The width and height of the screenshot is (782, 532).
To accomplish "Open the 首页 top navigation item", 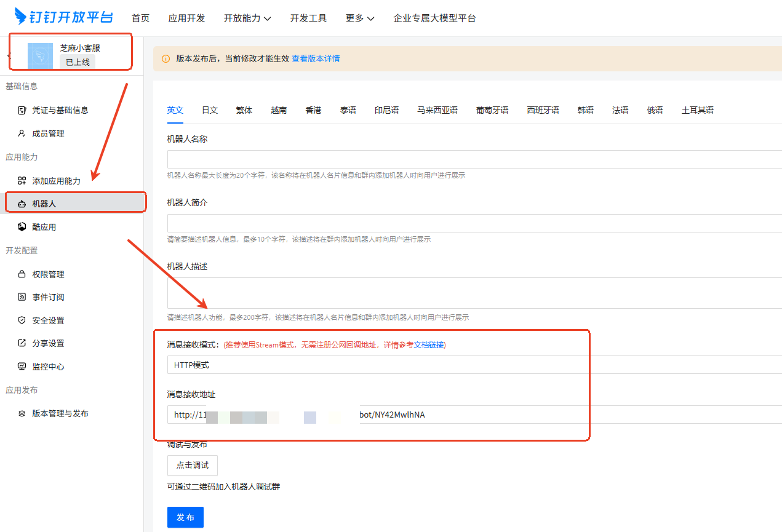I will (141, 18).
